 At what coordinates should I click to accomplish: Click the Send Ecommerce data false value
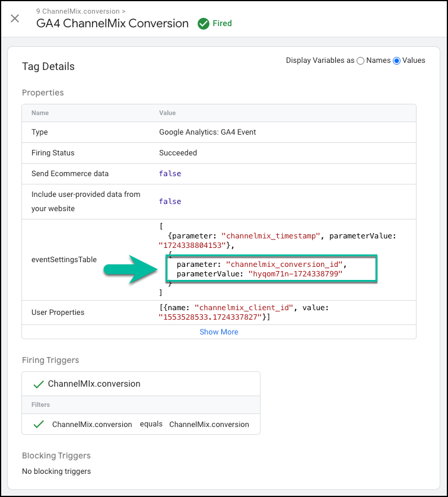[170, 174]
